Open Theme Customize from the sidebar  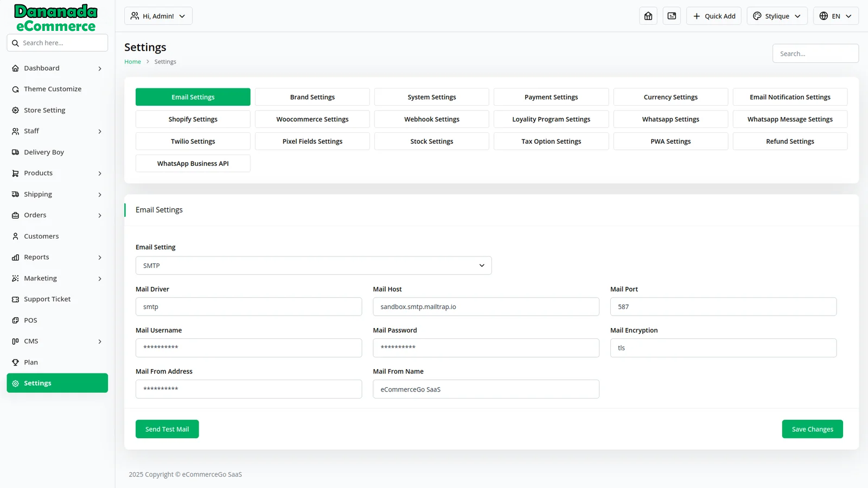(x=53, y=89)
